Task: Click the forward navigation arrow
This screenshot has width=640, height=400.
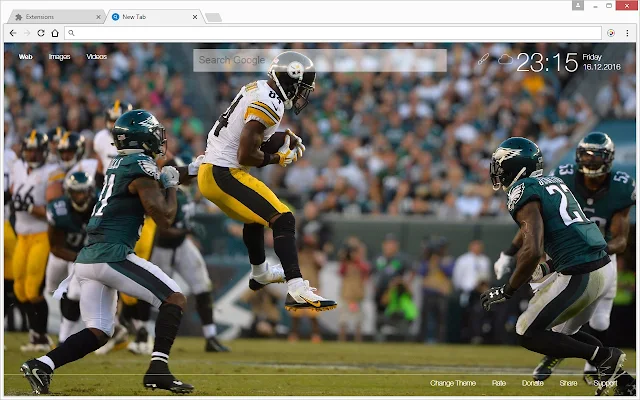Action: tap(27, 33)
